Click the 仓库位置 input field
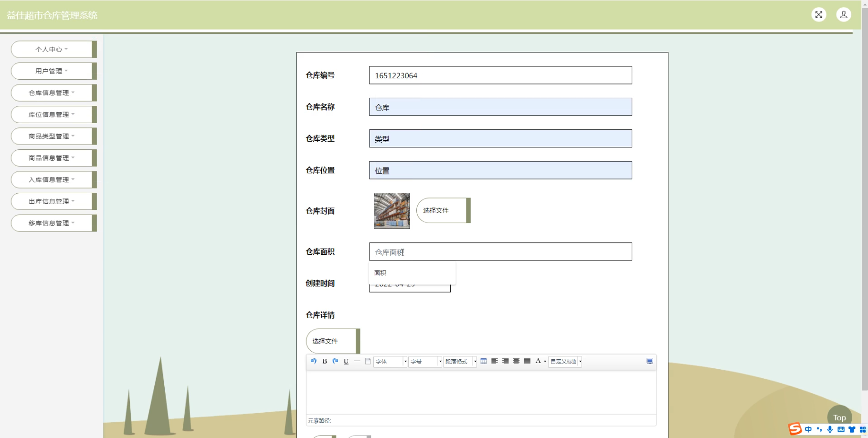 [x=500, y=170]
